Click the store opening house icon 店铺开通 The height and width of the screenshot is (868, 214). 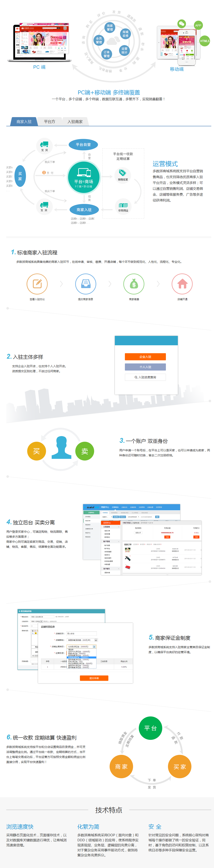pos(182,284)
